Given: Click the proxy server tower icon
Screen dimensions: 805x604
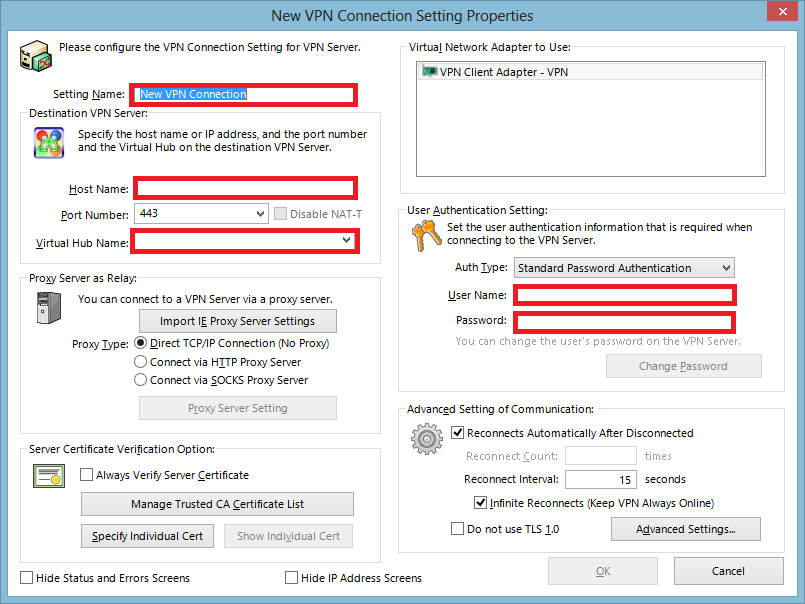Looking at the screenshot, I should click(49, 308).
